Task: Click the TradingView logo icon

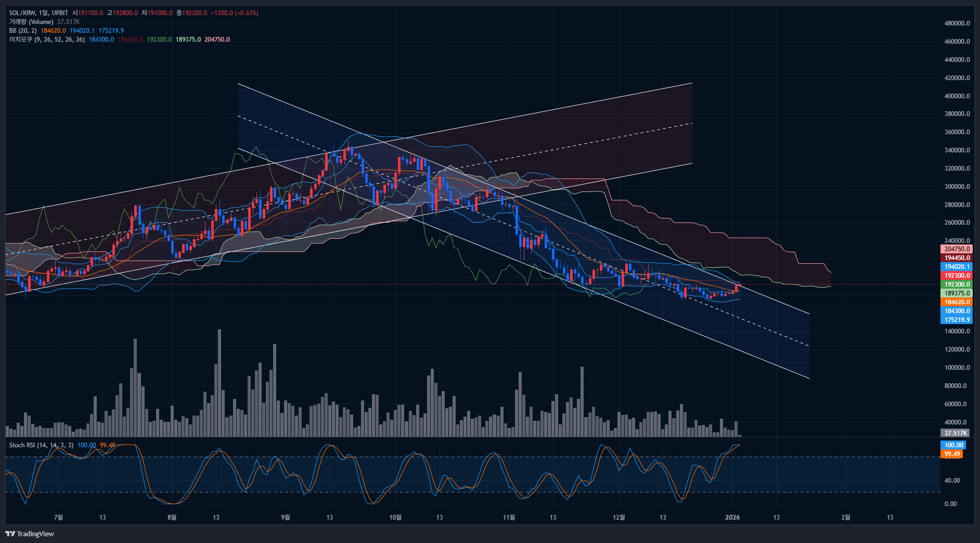Action: click(10, 534)
